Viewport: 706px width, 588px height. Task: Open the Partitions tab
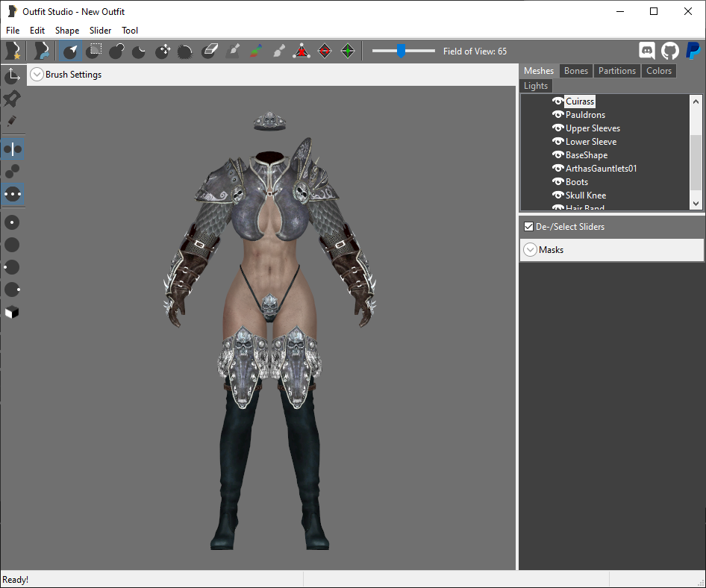point(617,71)
